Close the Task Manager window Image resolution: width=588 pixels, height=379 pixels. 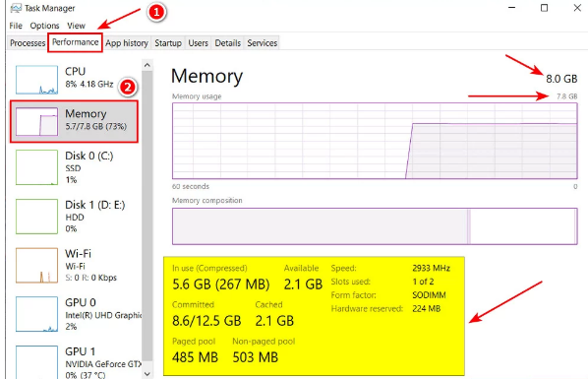577,8
